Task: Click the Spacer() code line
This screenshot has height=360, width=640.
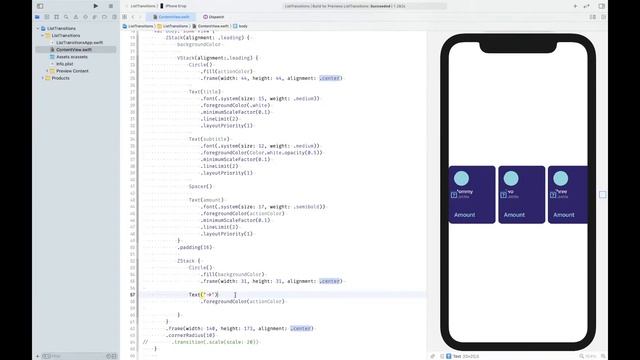Action: pyautogui.click(x=200, y=187)
